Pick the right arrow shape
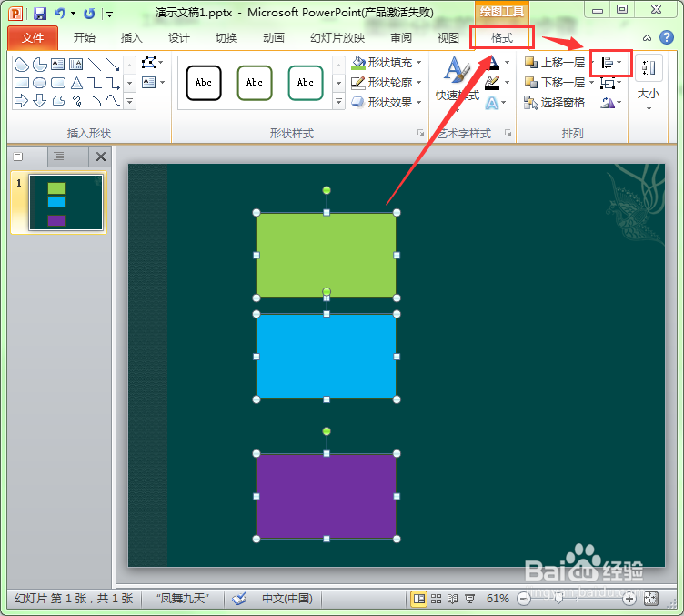684x616 pixels. pyautogui.click(x=21, y=101)
